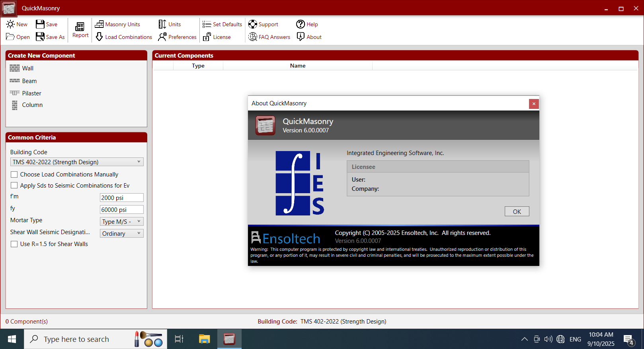Click the Ensoltech logo in About dialog
The image size is (644, 349).
click(x=286, y=238)
